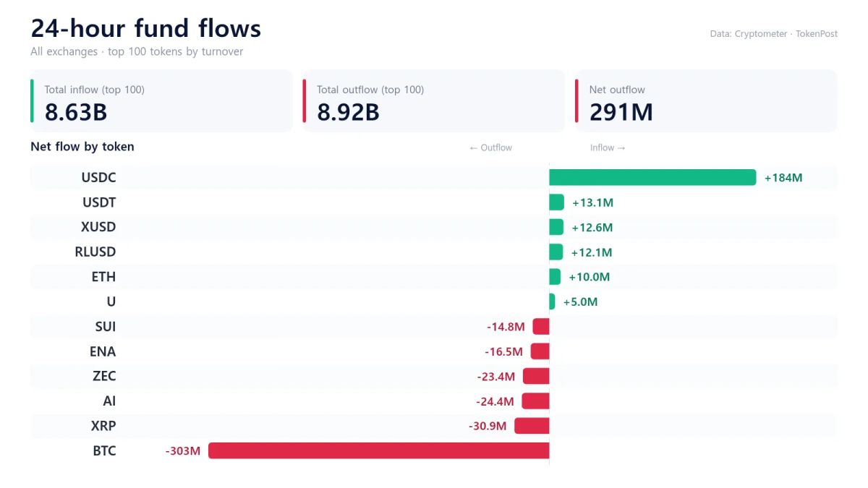
Task: Click the green USDT inflow bar
Action: click(x=556, y=202)
